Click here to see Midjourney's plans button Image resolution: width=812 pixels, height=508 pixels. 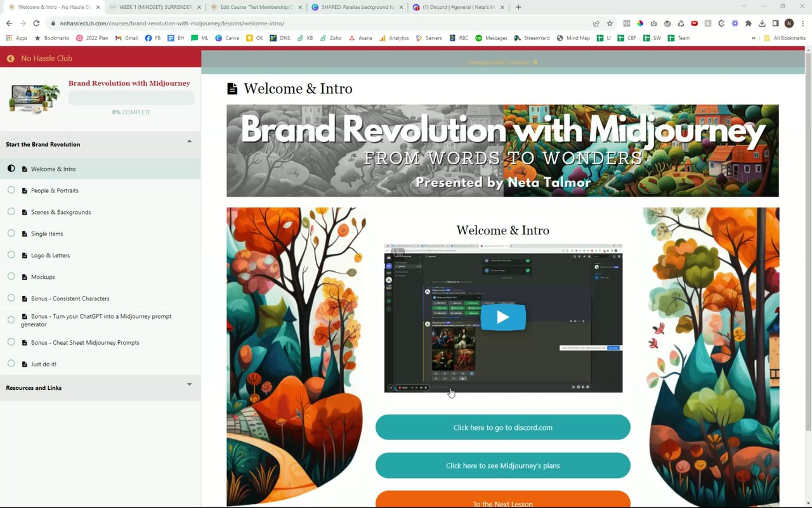[503, 465]
